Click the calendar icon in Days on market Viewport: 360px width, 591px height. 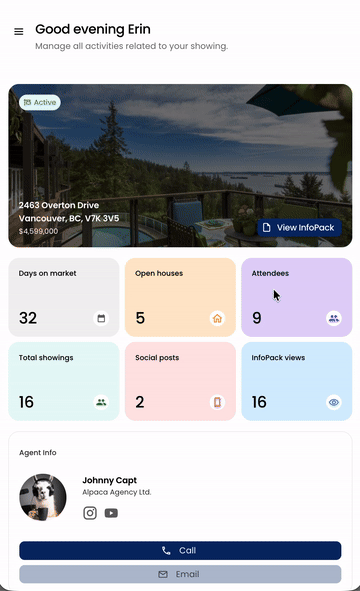tap(101, 318)
